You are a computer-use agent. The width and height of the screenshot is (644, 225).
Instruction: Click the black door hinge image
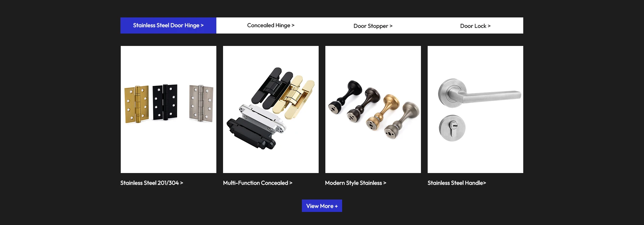[x=165, y=102]
